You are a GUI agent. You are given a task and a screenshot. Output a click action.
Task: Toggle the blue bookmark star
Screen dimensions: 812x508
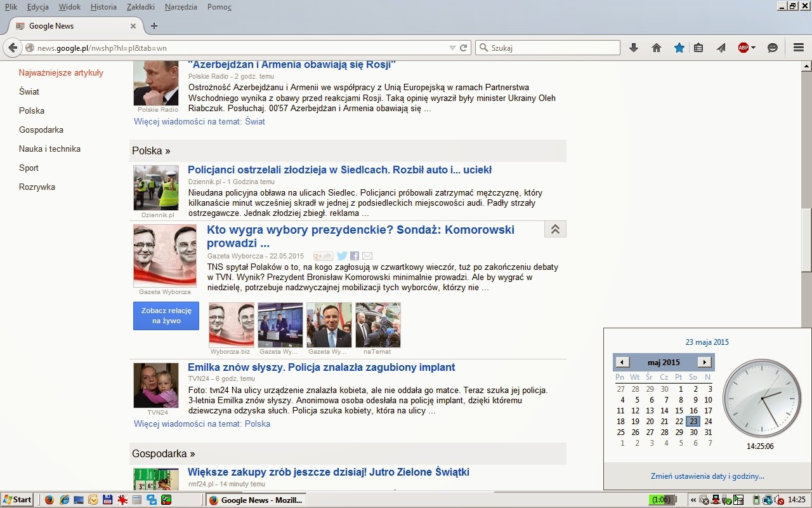679,48
